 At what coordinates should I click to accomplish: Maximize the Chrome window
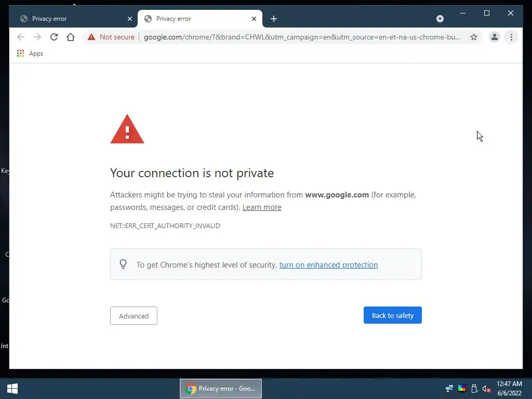486,13
